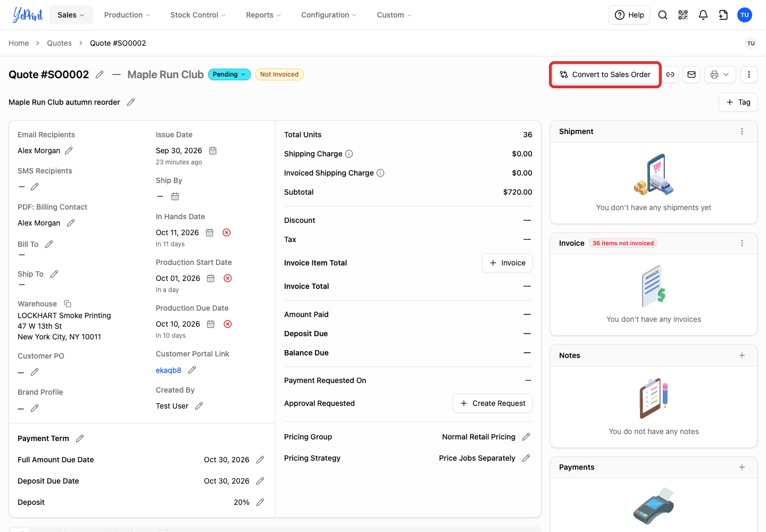The width and height of the screenshot is (766, 532).
Task: Edit the Quote #SO0002 title pencil
Action: [99, 74]
